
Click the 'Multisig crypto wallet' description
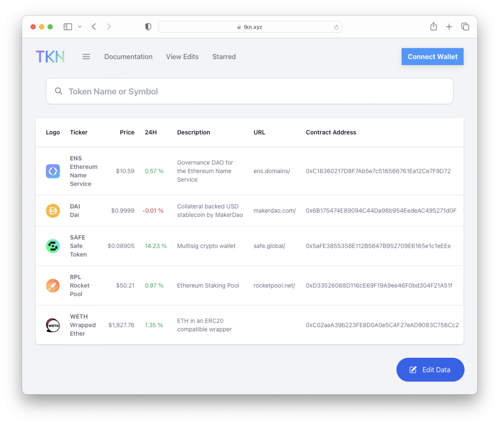click(x=206, y=246)
